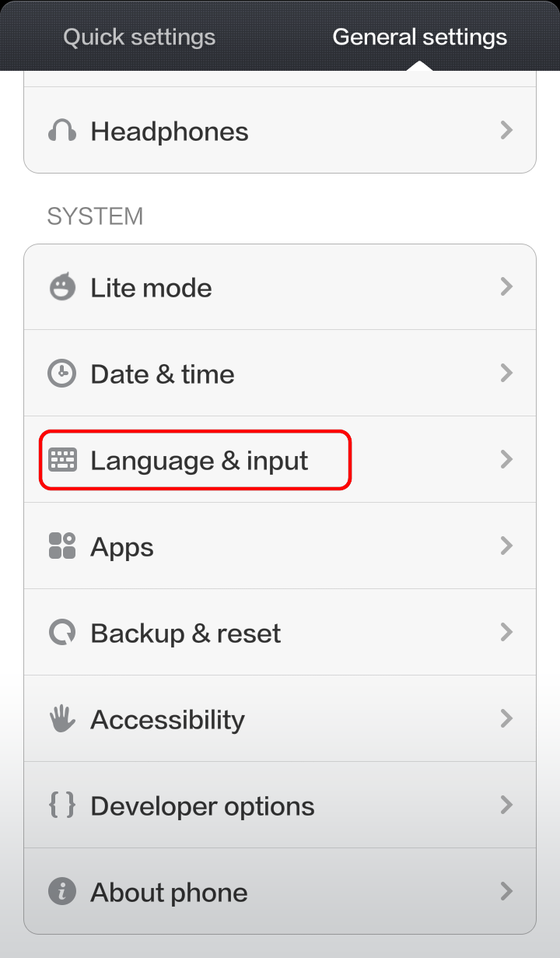The width and height of the screenshot is (560, 958).
Task: Open Accessibility using the right chevron
Action: [506, 719]
